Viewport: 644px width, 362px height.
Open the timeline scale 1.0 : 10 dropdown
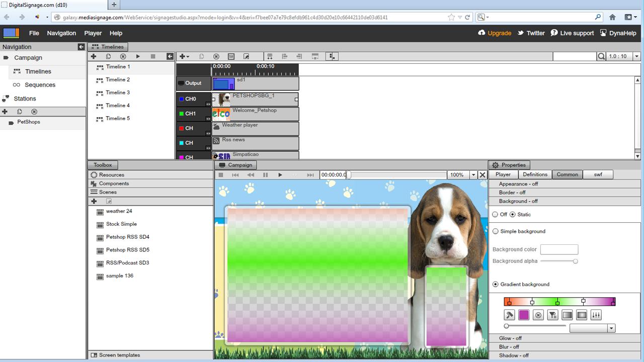(x=636, y=56)
